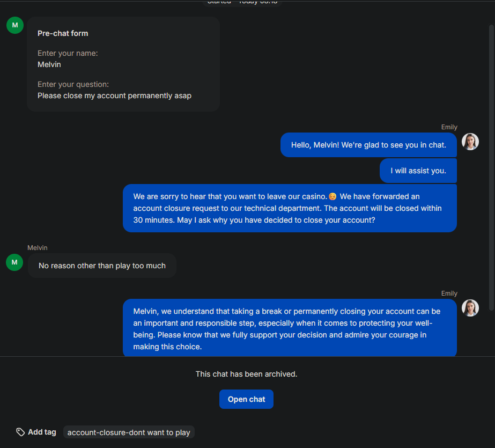Click Emily's avatar beside the 'we understand' message
The width and height of the screenshot is (495, 448).
[470, 308]
